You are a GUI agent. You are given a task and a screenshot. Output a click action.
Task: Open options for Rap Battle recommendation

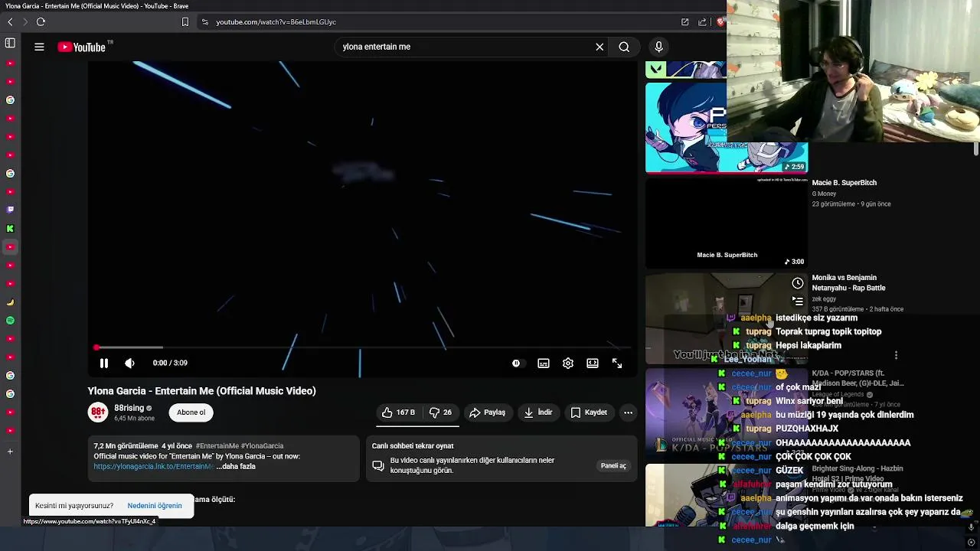point(896,355)
